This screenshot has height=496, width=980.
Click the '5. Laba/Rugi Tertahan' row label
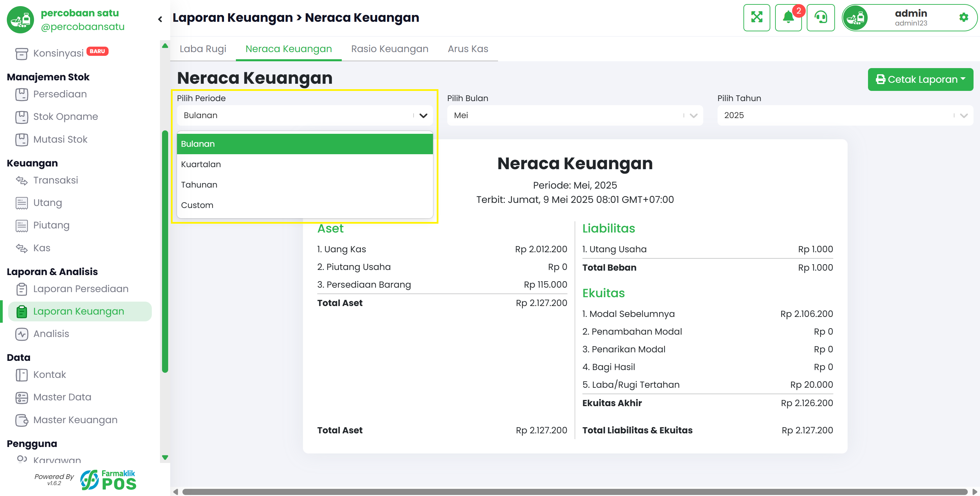(x=631, y=385)
